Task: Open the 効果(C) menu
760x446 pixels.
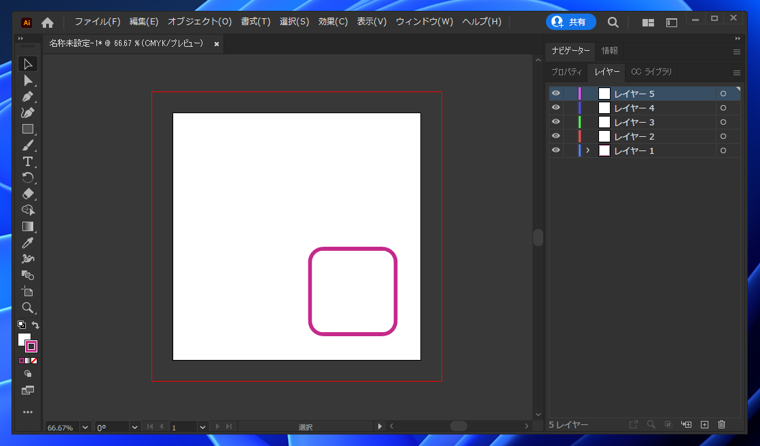Action: [333, 22]
